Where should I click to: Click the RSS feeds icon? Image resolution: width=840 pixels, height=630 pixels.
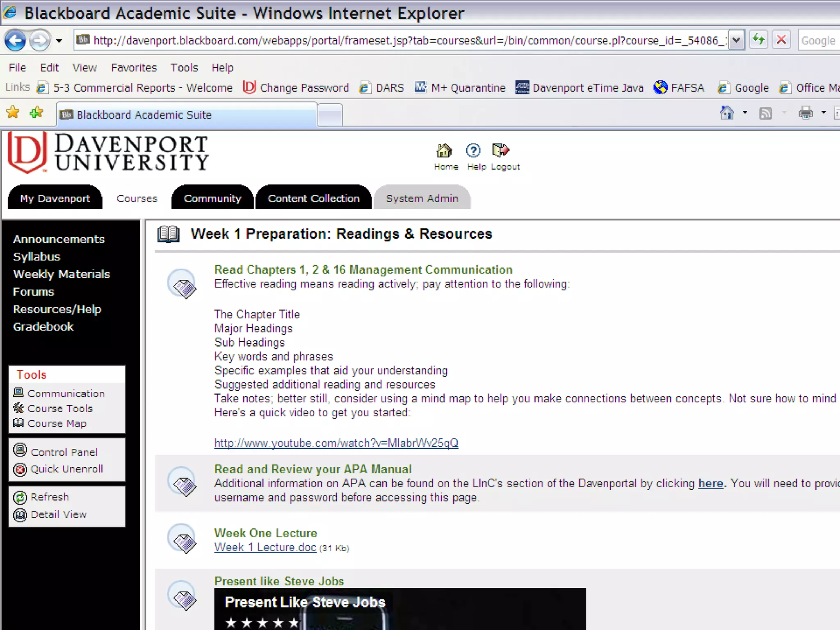click(765, 113)
